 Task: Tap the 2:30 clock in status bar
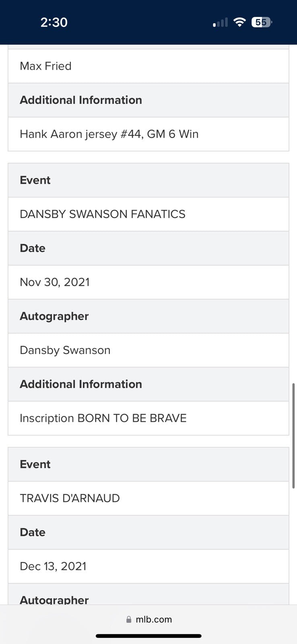point(54,22)
